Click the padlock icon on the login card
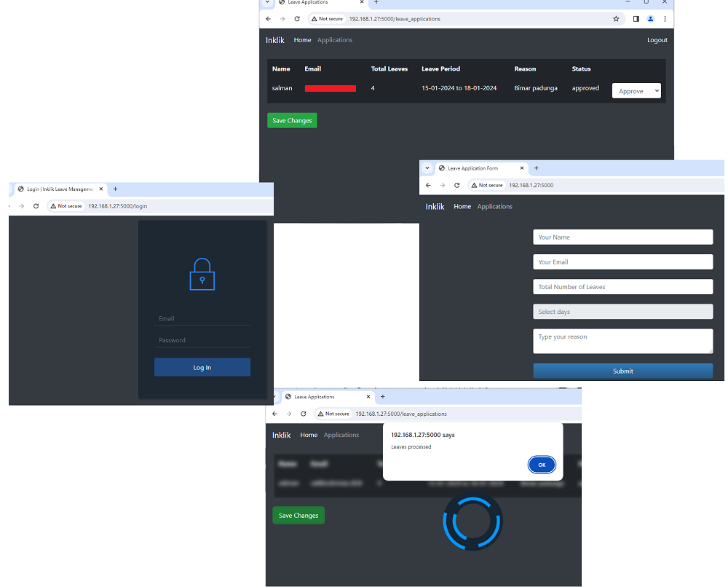 [x=202, y=274]
